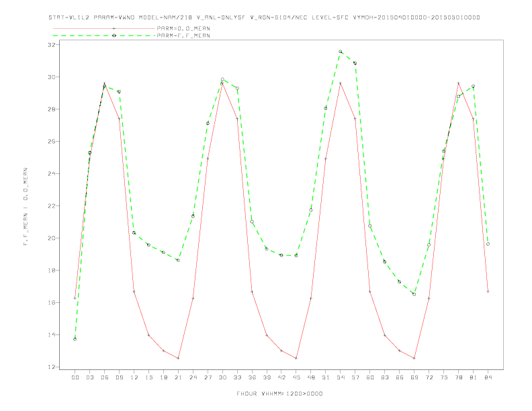The width and height of the screenshot is (532, 411).
Task: Click the green circle marker at hour 69
Action: [x=414, y=294]
